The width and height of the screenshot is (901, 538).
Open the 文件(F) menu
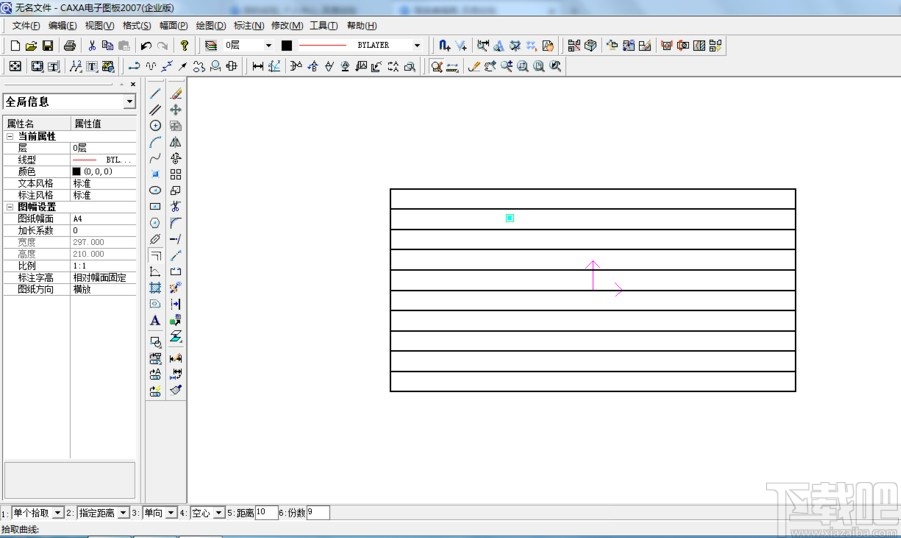click(x=26, y=25)
